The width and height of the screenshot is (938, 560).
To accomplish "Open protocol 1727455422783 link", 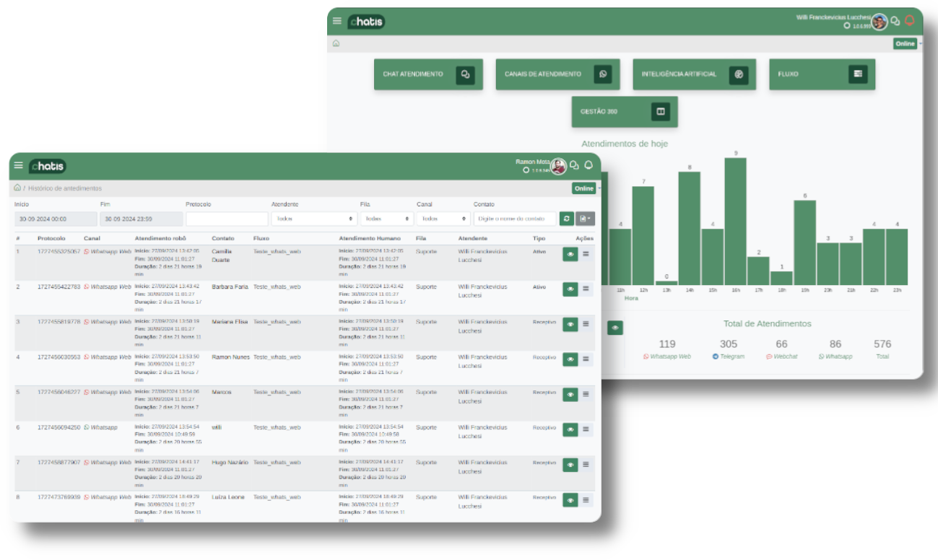I will coord(59,286).
